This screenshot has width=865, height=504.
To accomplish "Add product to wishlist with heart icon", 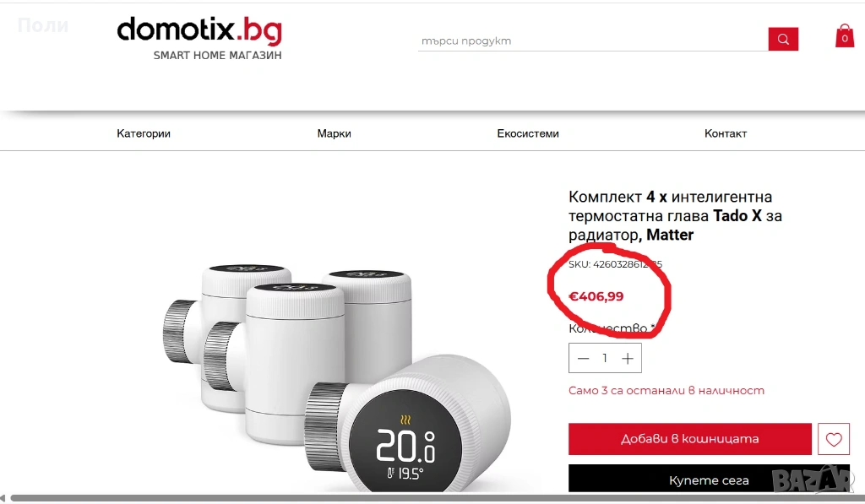I will (834, 439).
